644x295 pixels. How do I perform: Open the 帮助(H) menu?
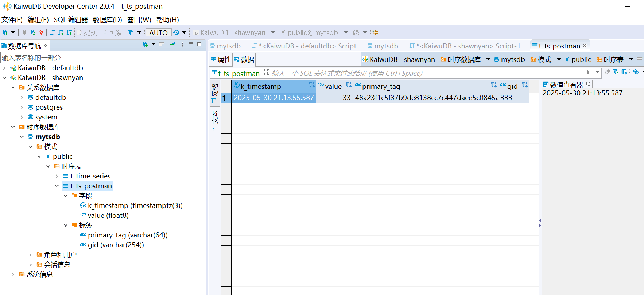[167, 20]
